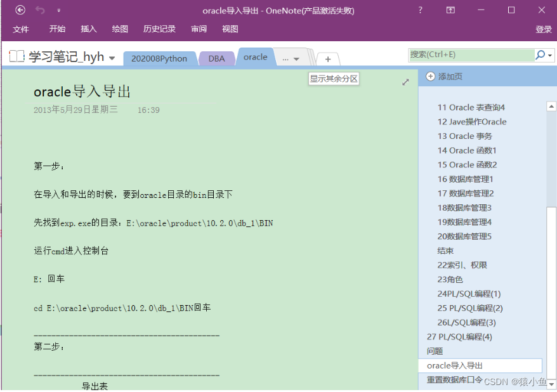The image size is (557, 392).
Task: Open the 插入 ribbon tab
Action: [x=88, y=29]
